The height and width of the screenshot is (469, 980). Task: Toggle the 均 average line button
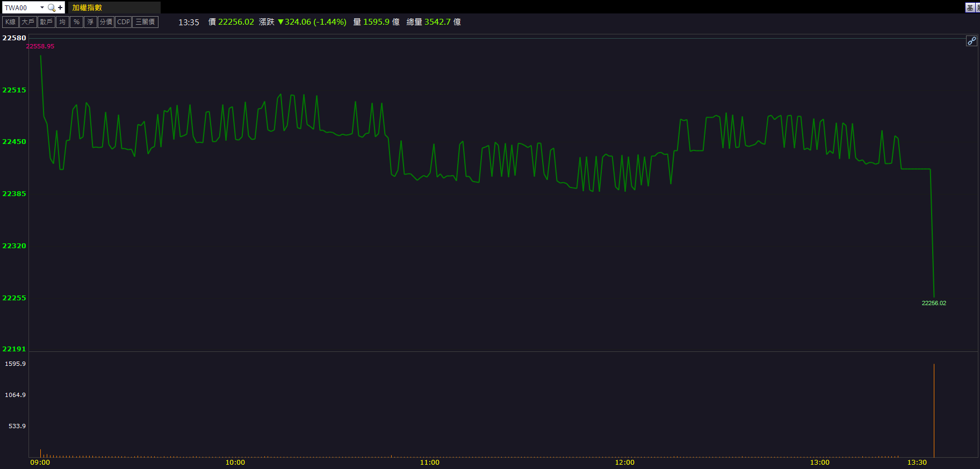[x=62, y=22]
